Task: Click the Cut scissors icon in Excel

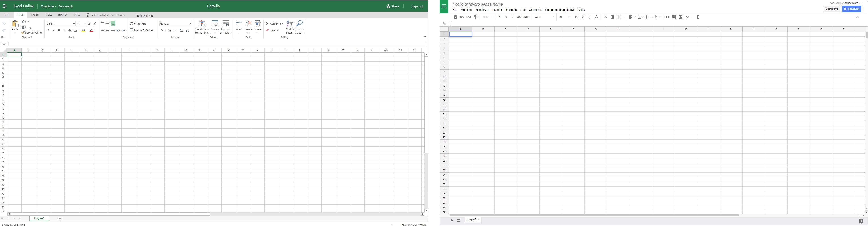Action: [23, 22]
